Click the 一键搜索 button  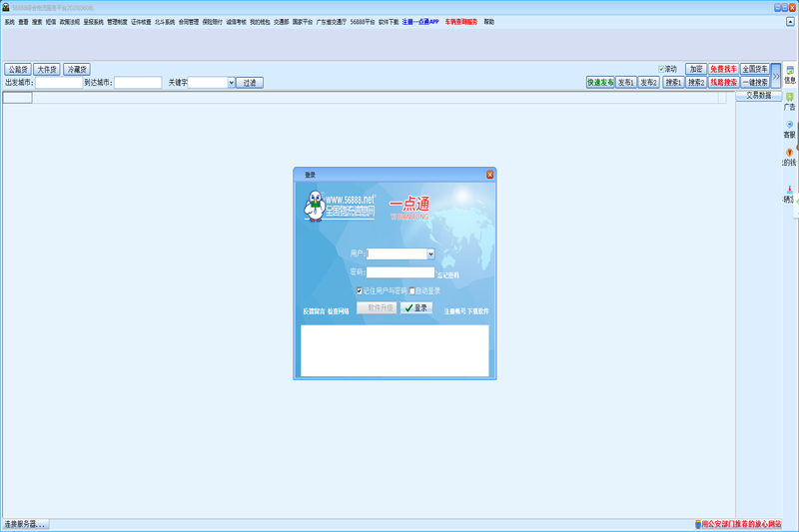(755, 82)
